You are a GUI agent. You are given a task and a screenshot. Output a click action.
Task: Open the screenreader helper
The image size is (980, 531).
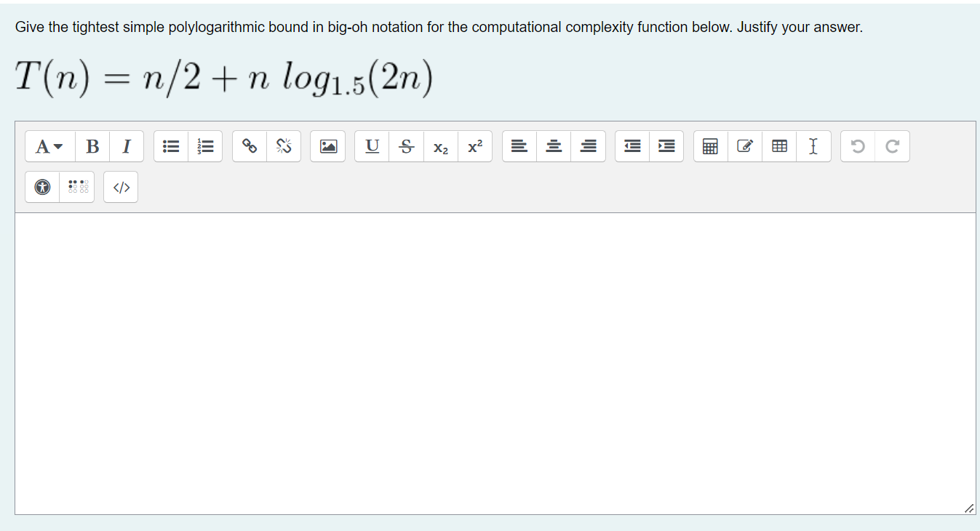tap(77, 187)
